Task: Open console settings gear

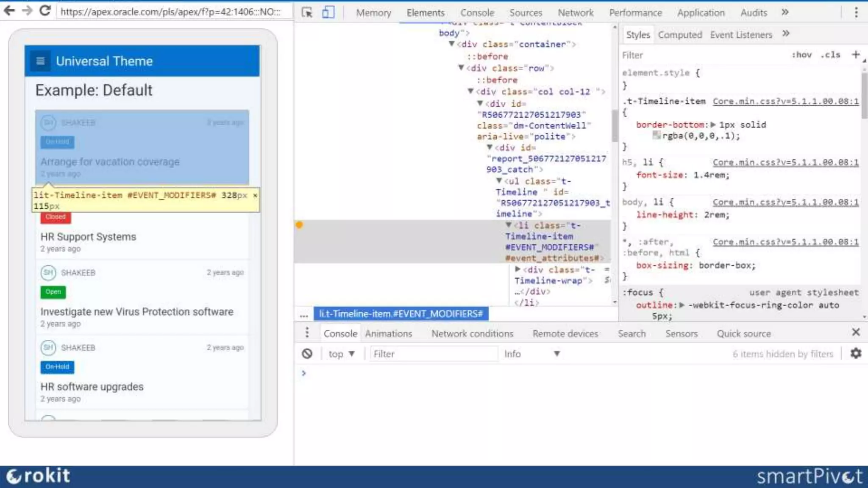Action: (856, 353)
